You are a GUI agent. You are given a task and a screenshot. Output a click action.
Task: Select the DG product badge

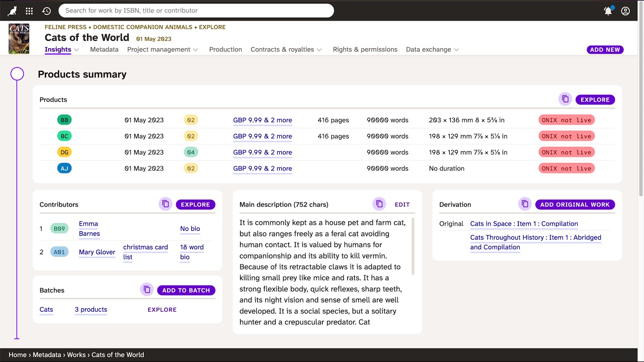tap(64, 152)
